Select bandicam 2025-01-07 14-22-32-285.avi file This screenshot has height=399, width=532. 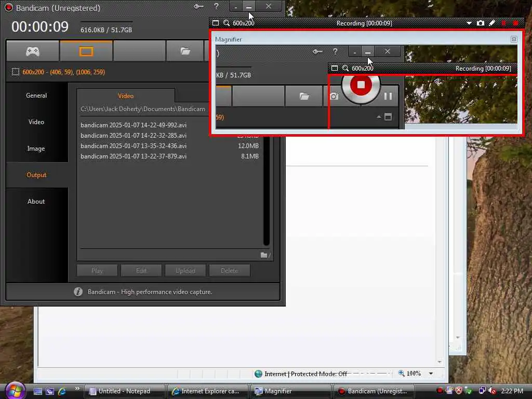point(134,136)
